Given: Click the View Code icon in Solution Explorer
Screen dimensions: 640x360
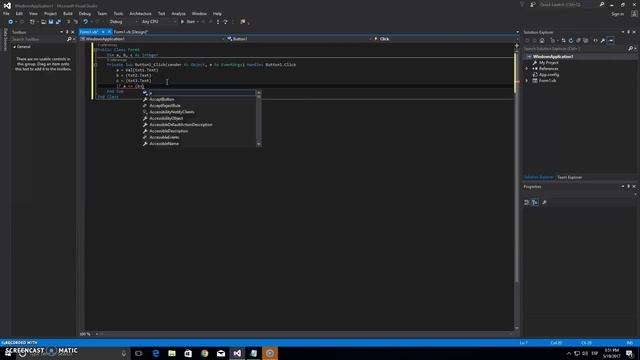Looking at the screenshot, I should [596, 40].
